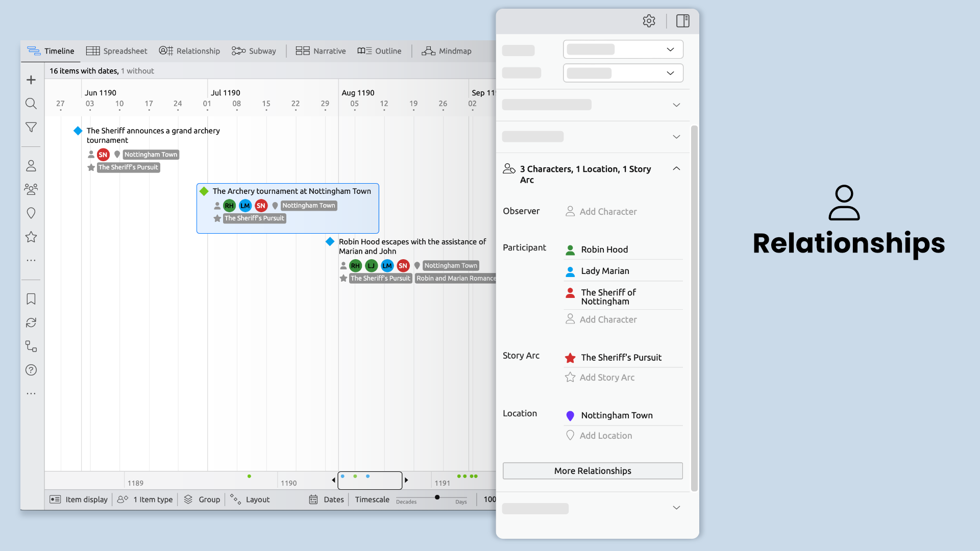Open the character group sidebar icon
Screen dimensions: 980x551
click(x=31, y=189)
